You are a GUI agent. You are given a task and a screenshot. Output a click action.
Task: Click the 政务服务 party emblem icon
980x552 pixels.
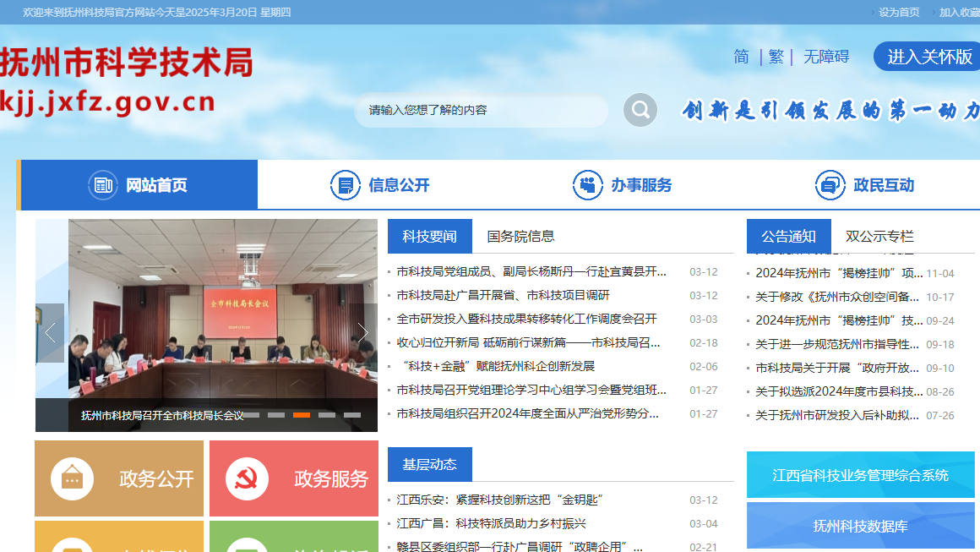247,478
